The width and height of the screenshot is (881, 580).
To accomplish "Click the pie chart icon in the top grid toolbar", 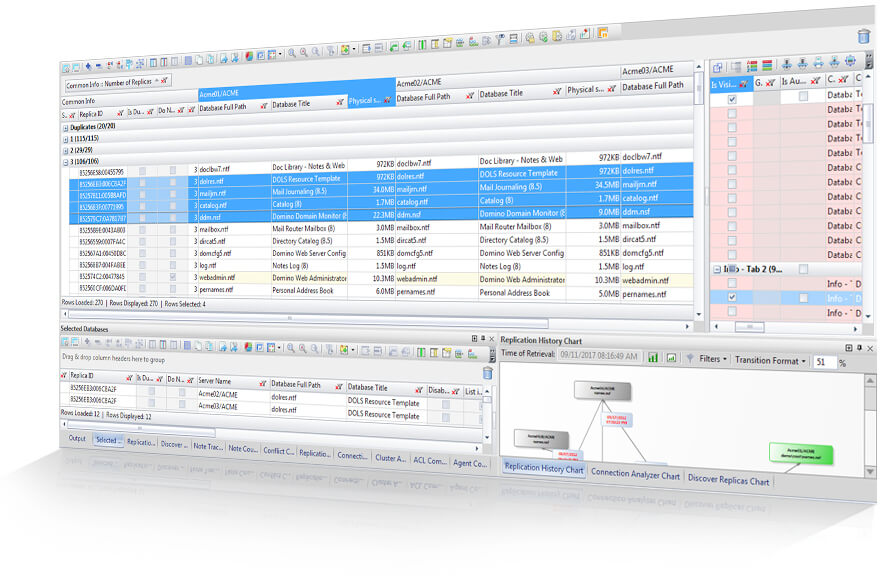I will [249, 56].
